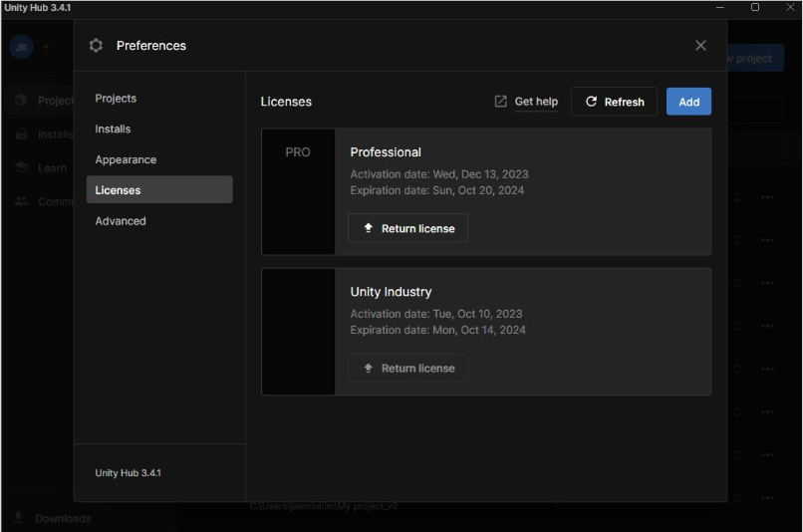Screen dimensions: 803x532
Task: Click the upload icon on Unity Industry's Return license
Action: click(x=369, y=368)
